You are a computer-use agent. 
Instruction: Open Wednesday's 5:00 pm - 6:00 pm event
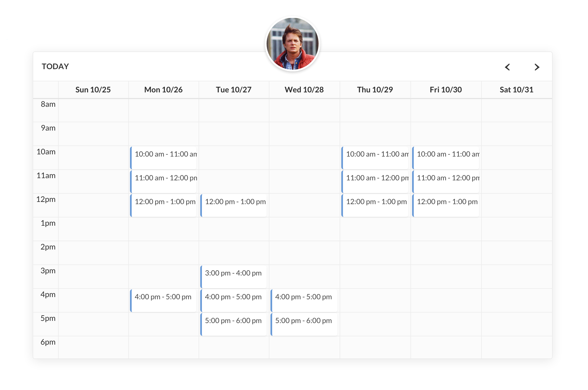304,324
